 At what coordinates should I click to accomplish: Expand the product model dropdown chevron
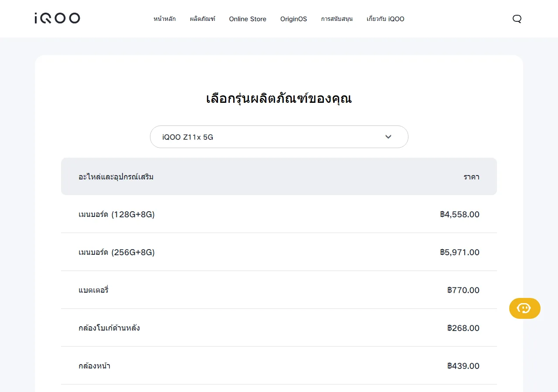[x=388, y=137]
